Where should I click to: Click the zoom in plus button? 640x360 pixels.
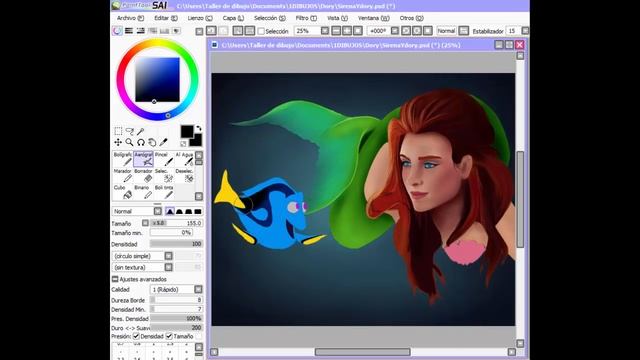[347, 31]
